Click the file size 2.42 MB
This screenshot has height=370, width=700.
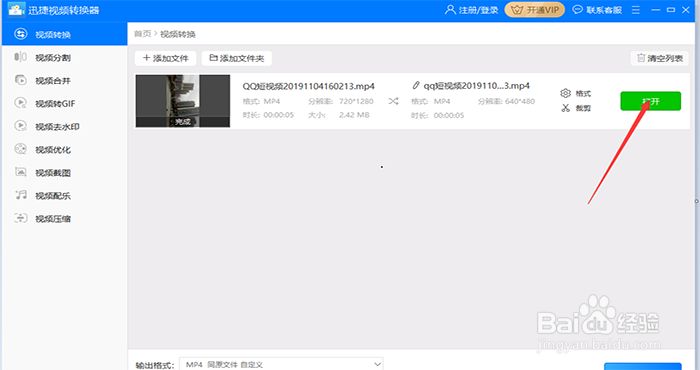point(354,115)
